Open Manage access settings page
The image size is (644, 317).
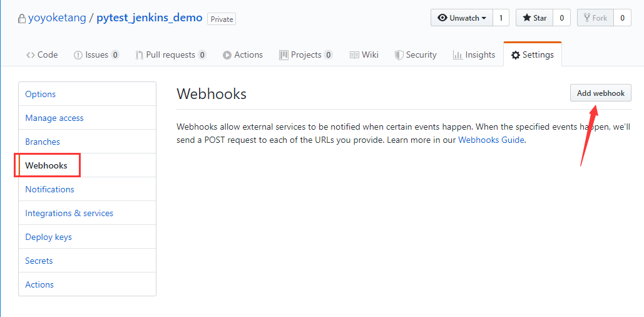coord(54,118)
